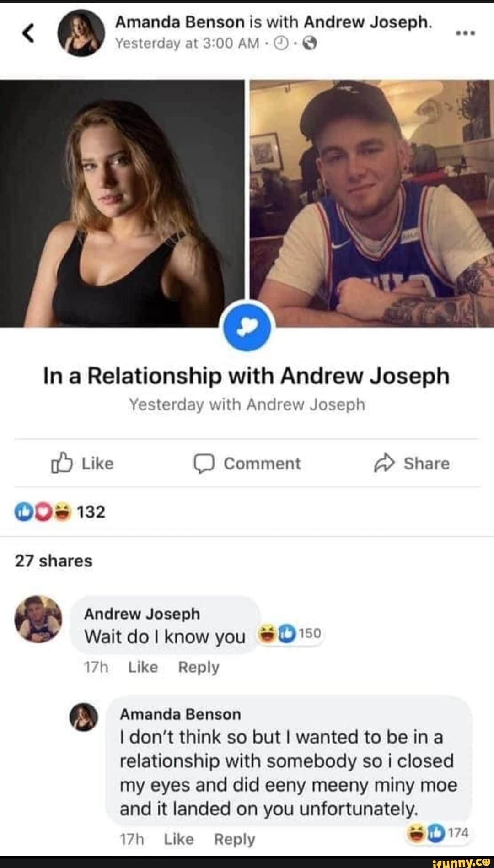Reply to Andrew Joseph's comment
Viewport: 494px width, 868px height.
(199, 667)
